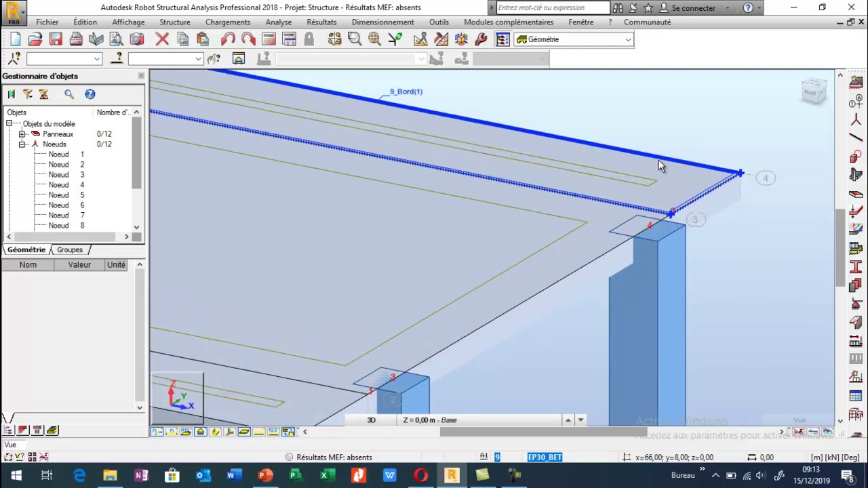Screen dimensions: 868x488
Task: Click the screen capture camera icon
Action: (x=137, y=39)
